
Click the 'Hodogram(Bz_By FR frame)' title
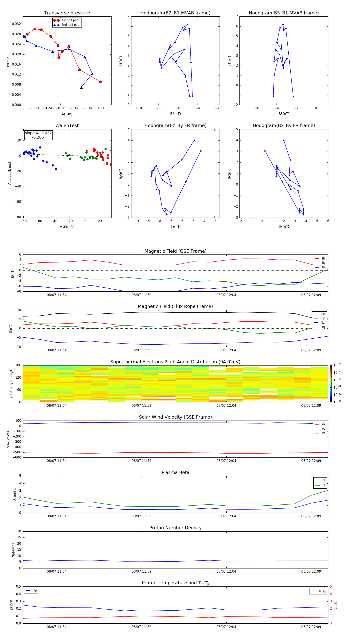(x=175, y=125)
